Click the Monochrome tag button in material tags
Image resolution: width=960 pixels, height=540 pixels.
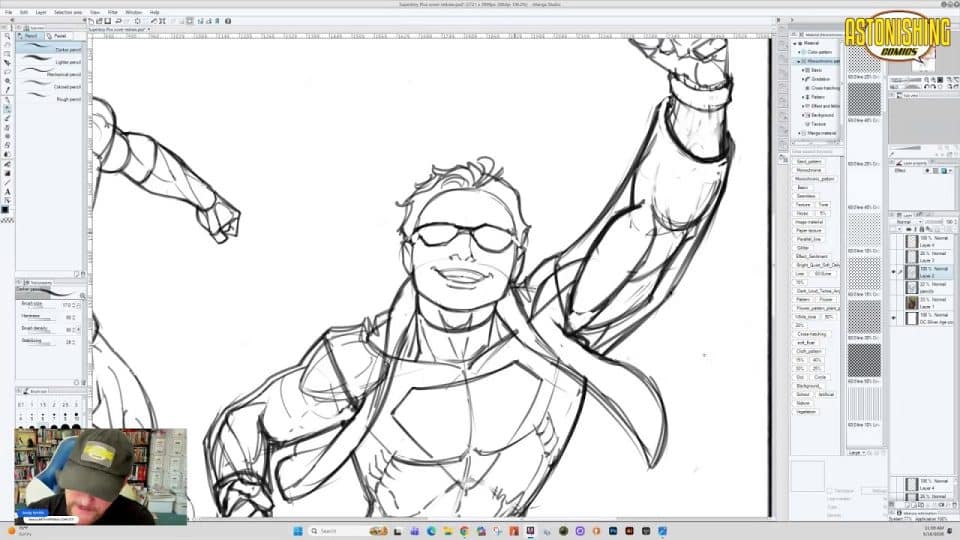pyautogui.click(x=809, y=170)
